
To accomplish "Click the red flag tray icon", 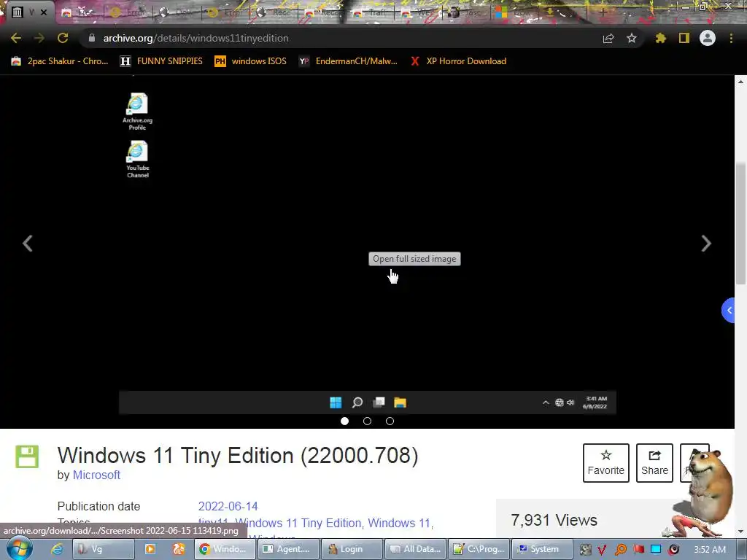I will (638, 550).
